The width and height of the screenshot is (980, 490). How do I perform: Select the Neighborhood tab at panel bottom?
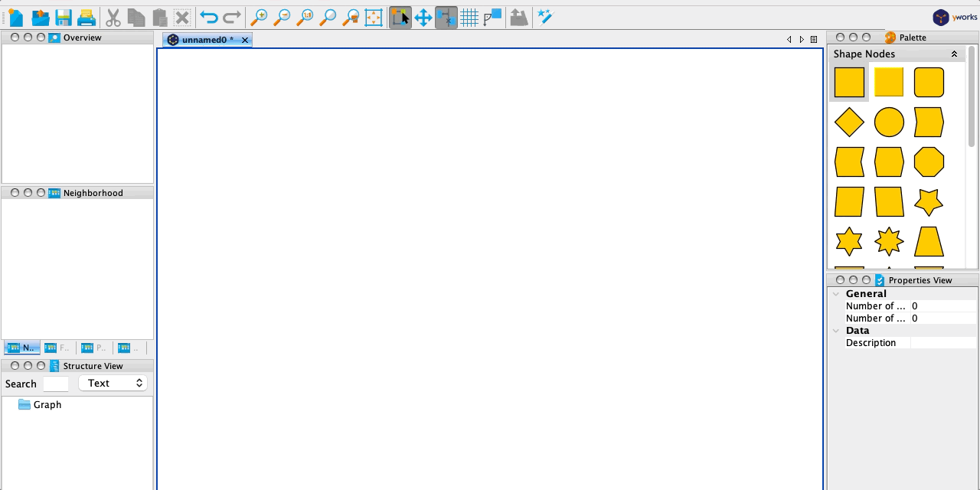(x=21, y=348)
